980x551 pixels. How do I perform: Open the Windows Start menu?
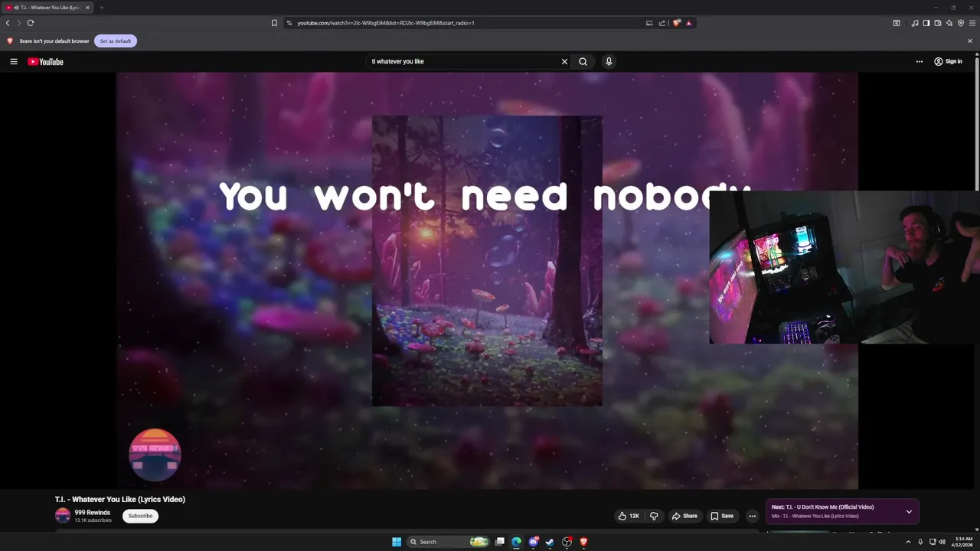tap(397, 542)
